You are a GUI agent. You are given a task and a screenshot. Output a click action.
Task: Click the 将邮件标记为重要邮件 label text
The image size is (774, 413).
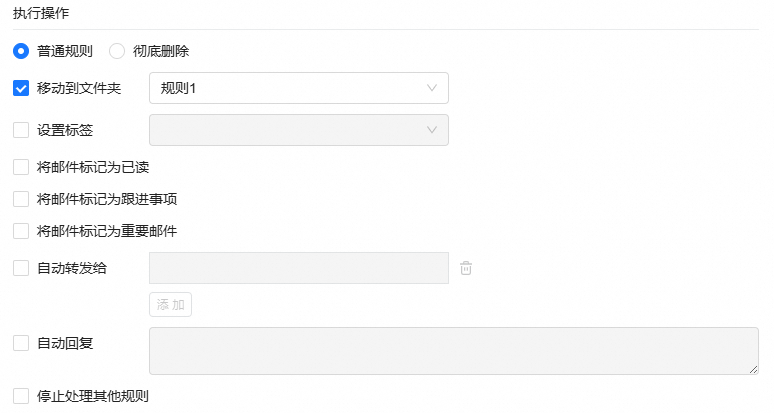tap(107, 231)
